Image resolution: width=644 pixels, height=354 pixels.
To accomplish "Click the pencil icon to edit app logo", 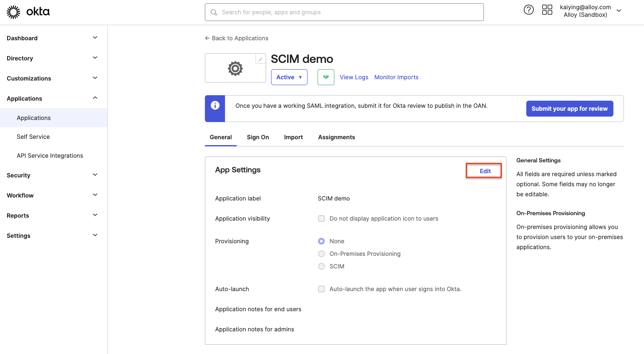I will pos(261,60).
